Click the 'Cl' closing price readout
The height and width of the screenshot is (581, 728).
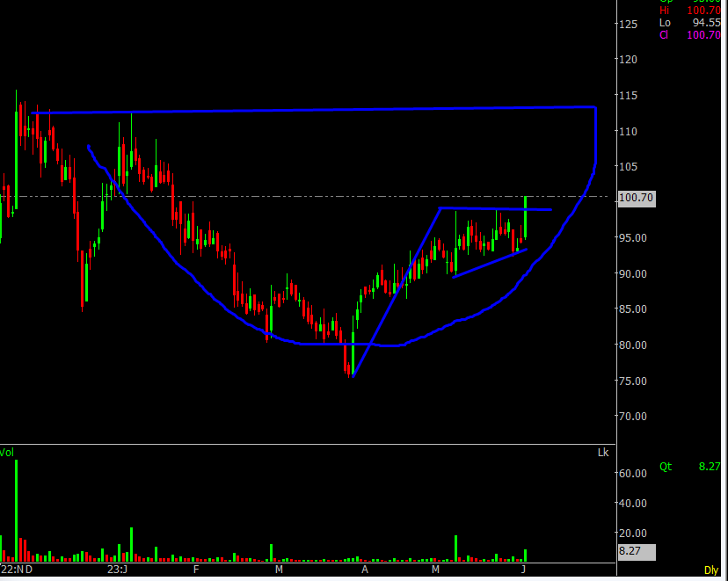pos(689,35)
